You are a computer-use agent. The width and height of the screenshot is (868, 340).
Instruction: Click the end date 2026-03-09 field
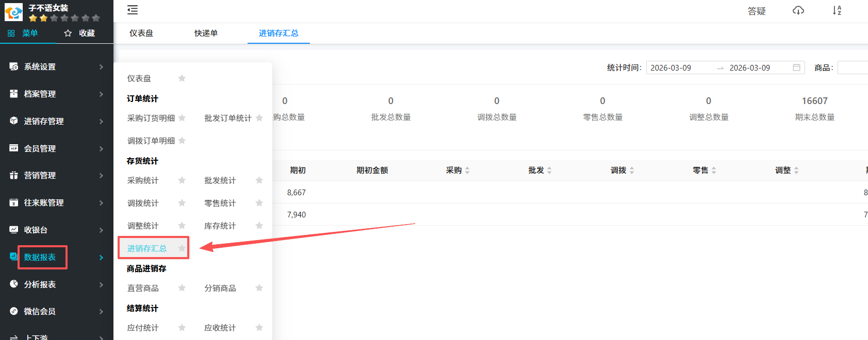coord(749,67)
